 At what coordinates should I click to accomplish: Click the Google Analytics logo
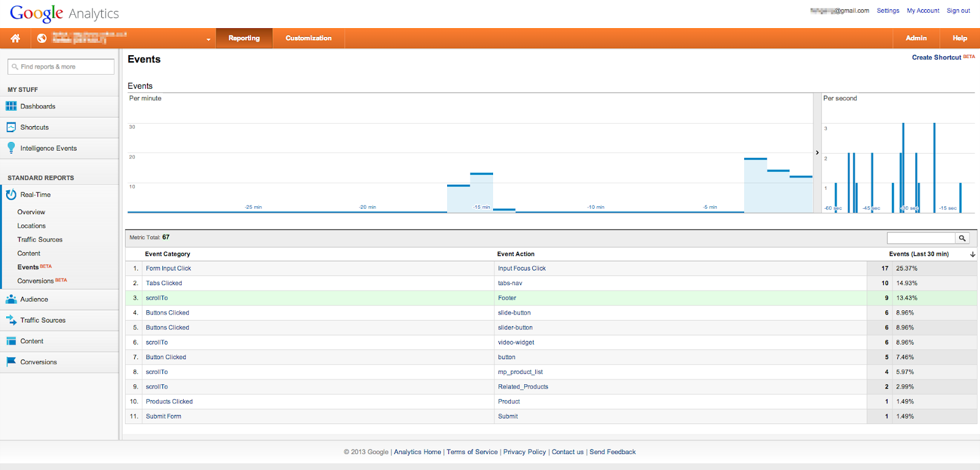point(64,13)
